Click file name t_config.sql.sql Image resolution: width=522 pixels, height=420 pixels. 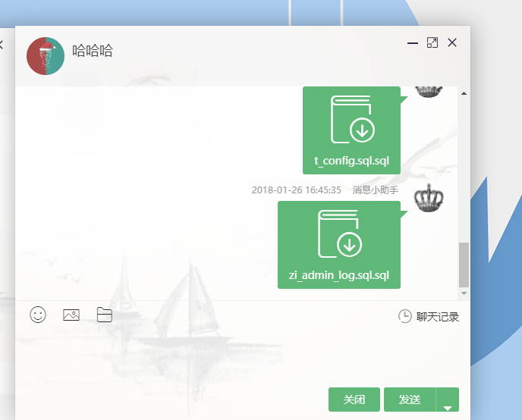(351, 161)
